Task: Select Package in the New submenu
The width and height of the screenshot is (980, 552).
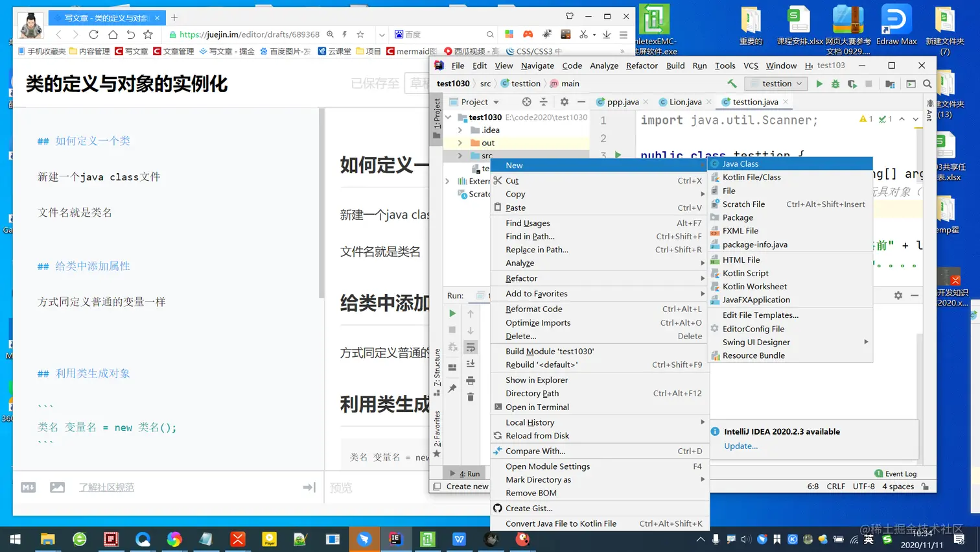Action: pos(790,217)
